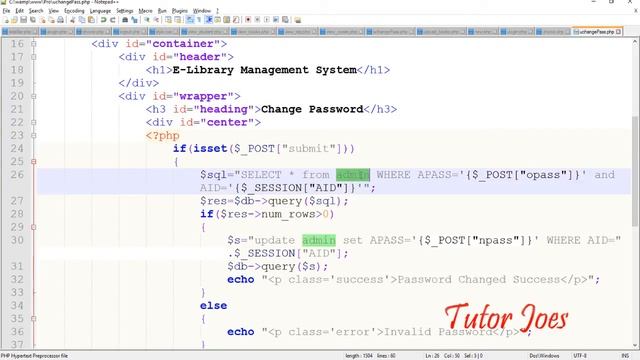Toggle the Indent Guide toolbar button
This screenshot has width=640, height=360.
(209, 20)
